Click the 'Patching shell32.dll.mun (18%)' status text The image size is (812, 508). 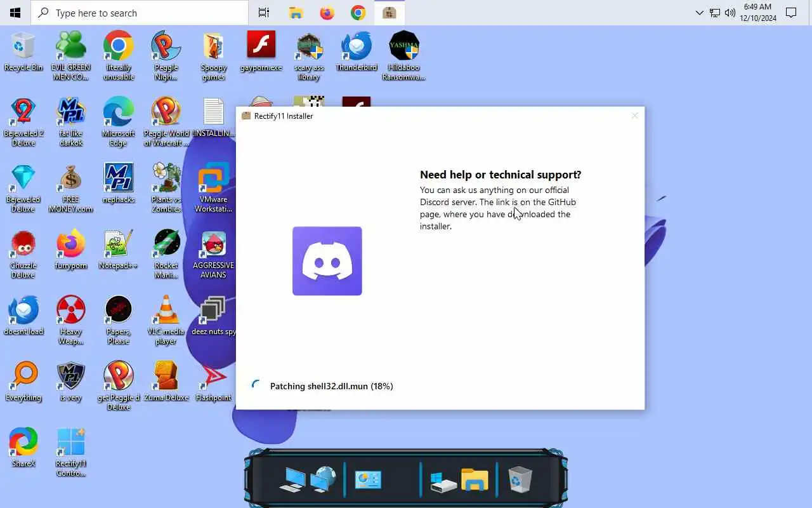point(332,386)
